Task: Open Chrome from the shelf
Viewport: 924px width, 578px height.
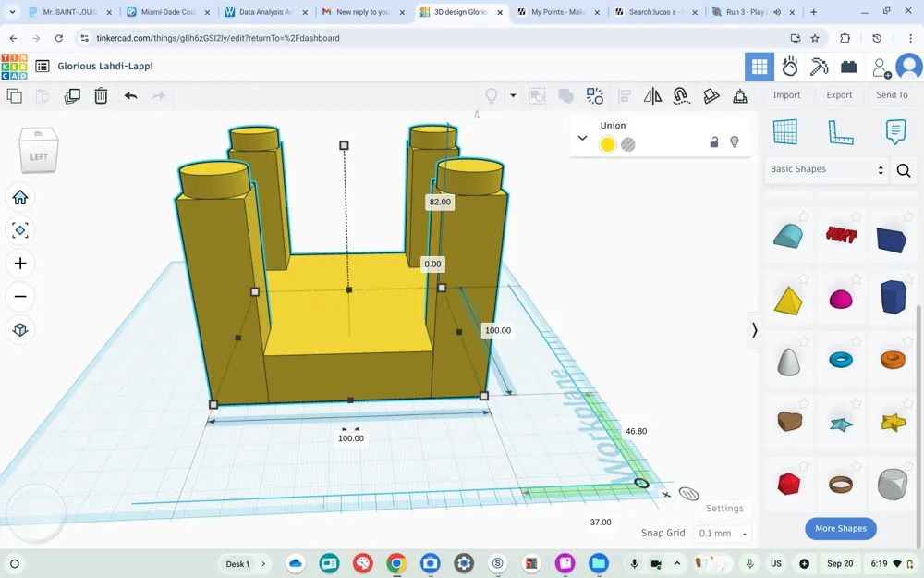Action: pyautogui.click(x=396, y=564)
